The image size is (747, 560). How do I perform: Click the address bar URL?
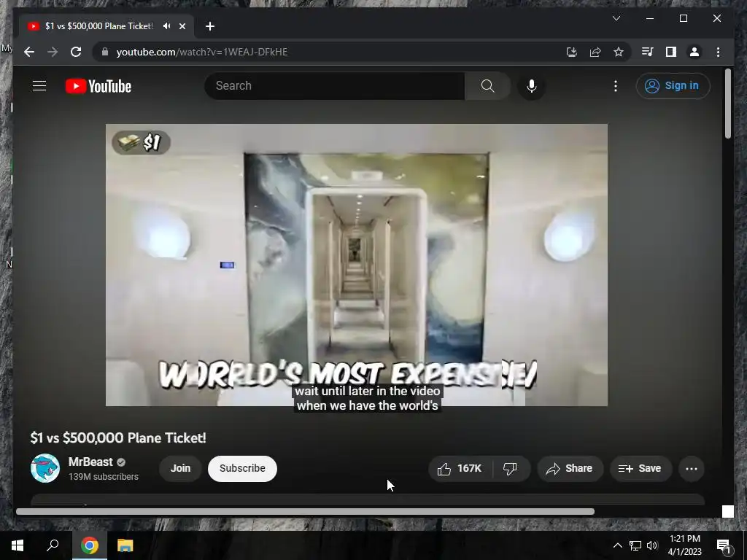click(202, 52)
